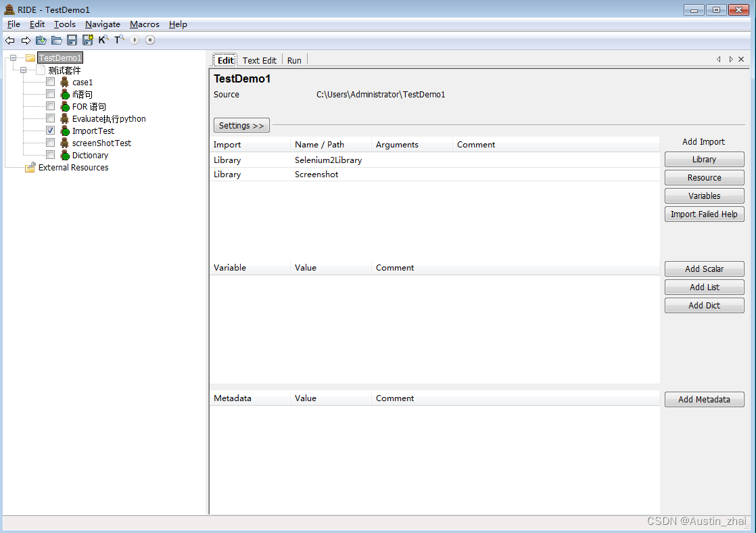Open Test Suite using the toolbar icon

[41, 40]
